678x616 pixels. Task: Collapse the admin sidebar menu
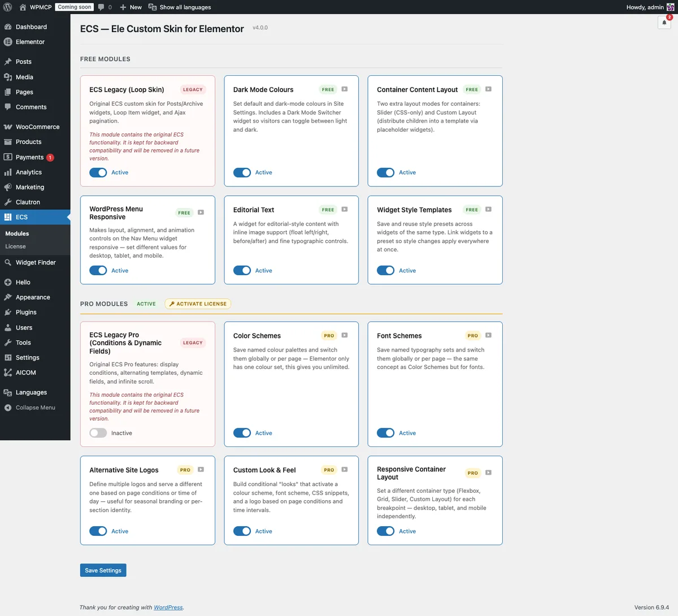(35, 407)
